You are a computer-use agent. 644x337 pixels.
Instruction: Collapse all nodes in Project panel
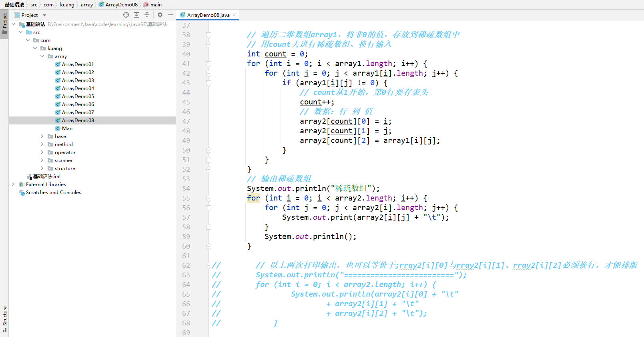pyautogui.click(x=147, y=15)
